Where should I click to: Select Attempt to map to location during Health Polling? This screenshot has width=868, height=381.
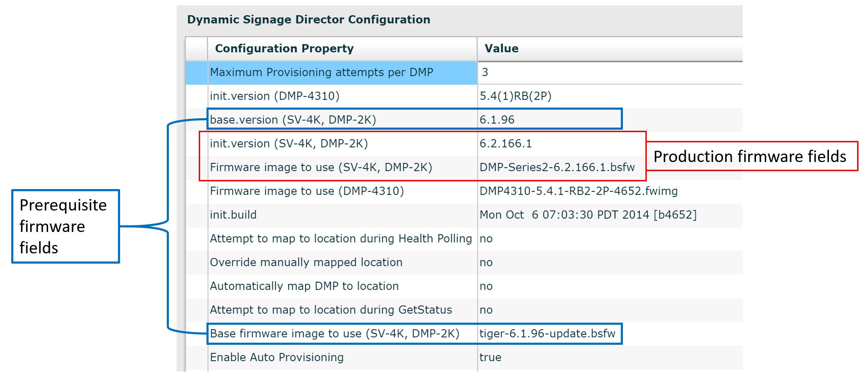[341, 239]
